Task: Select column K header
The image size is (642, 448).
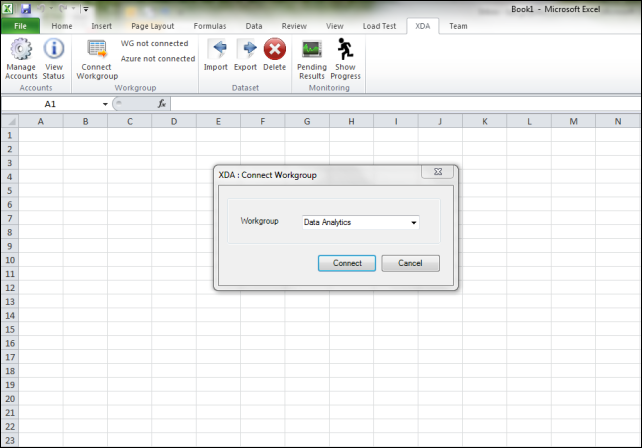Action: [x=485, y=121]
